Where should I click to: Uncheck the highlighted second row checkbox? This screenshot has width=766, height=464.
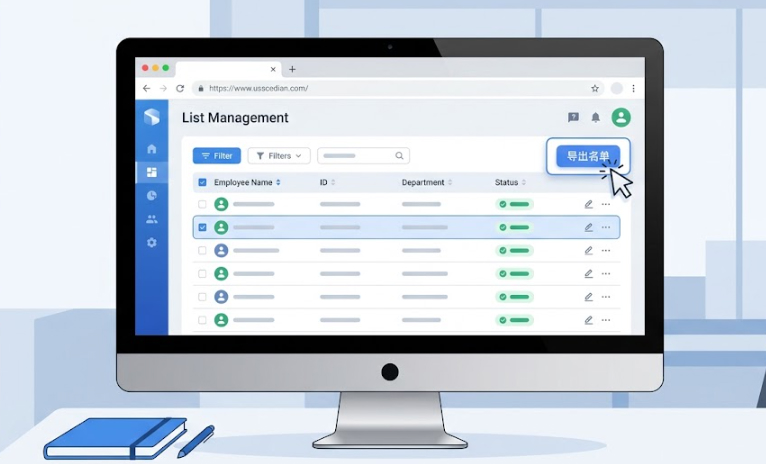(x=202, y=227)
